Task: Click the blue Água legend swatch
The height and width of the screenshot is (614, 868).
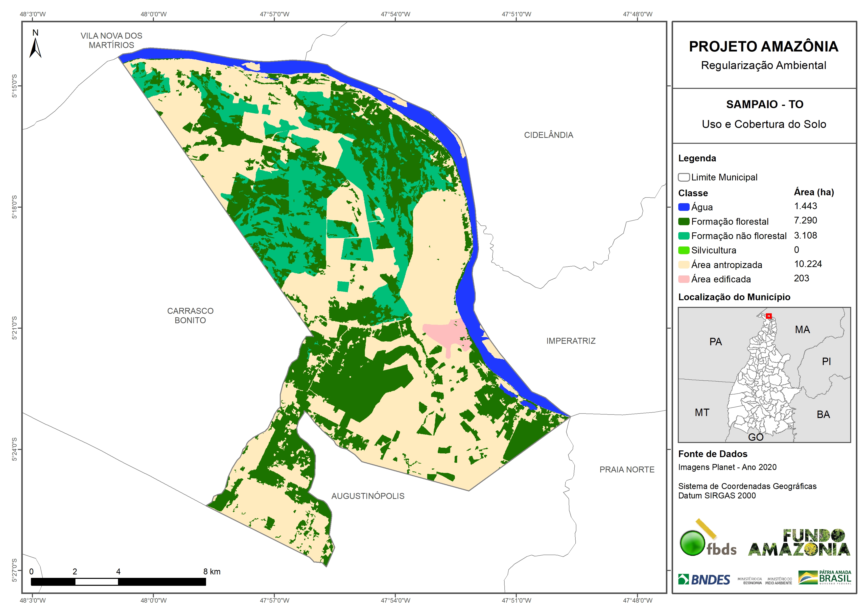Action: click(683, 207)
